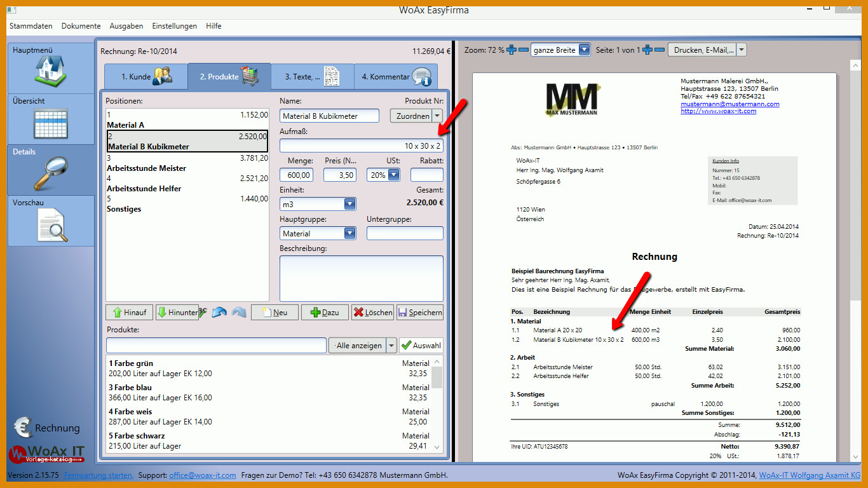The height and width of the screenshot is (488, 868).
Task: Open the Einheit m3 dropdown
Action: click(x=349, y=204)
